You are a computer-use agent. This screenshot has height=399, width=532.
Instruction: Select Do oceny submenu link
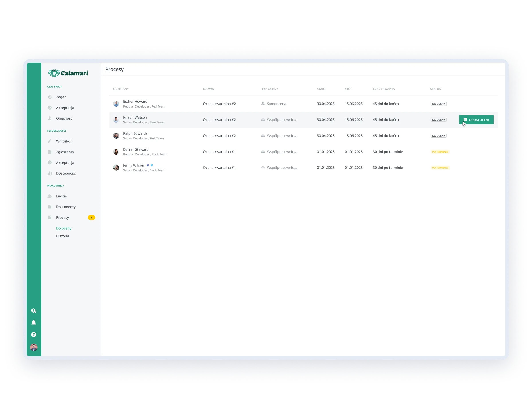[x=64, y=228]
